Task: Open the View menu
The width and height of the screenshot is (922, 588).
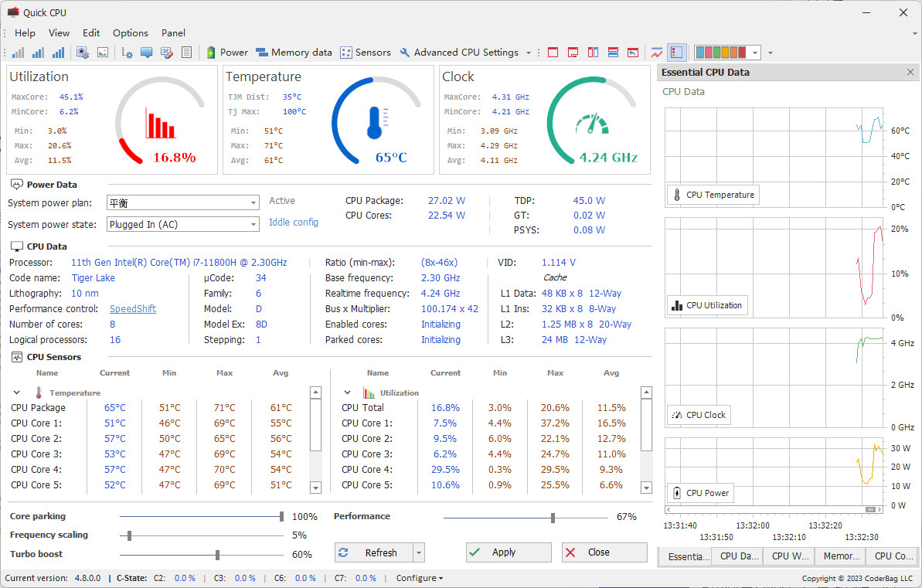Action: point(59,33)
